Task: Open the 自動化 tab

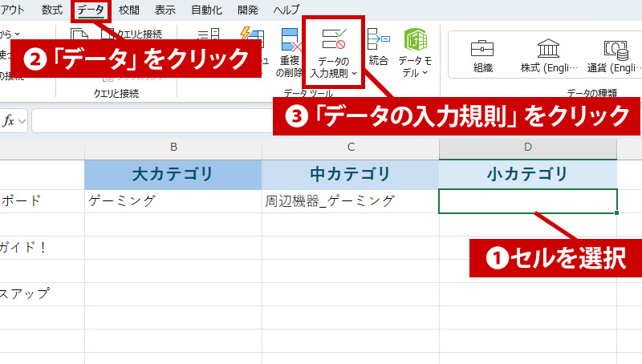Action: 206,9
